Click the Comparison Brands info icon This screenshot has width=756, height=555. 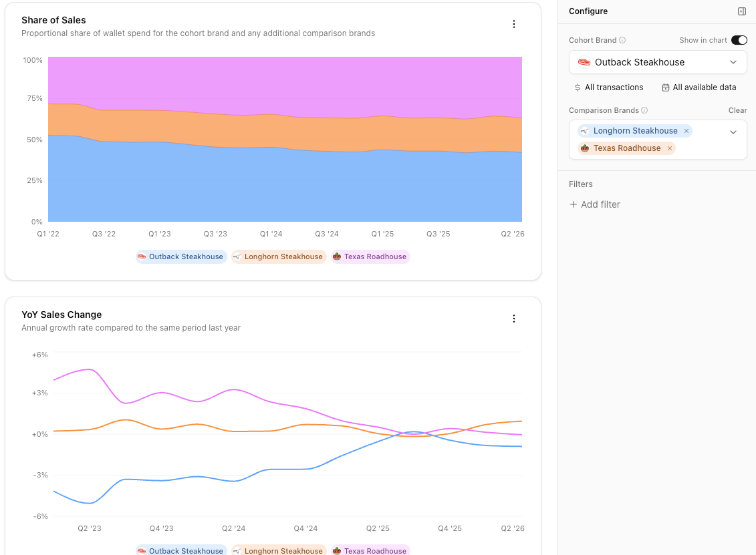(x=644, y=110)
